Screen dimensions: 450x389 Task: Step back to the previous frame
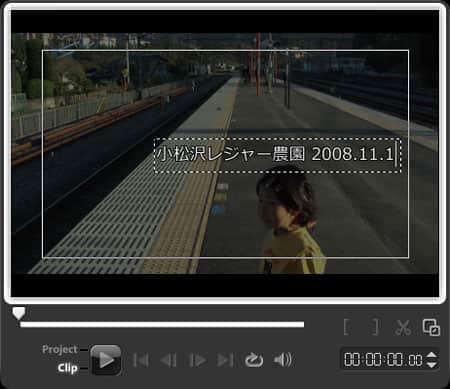click(169, 360)
